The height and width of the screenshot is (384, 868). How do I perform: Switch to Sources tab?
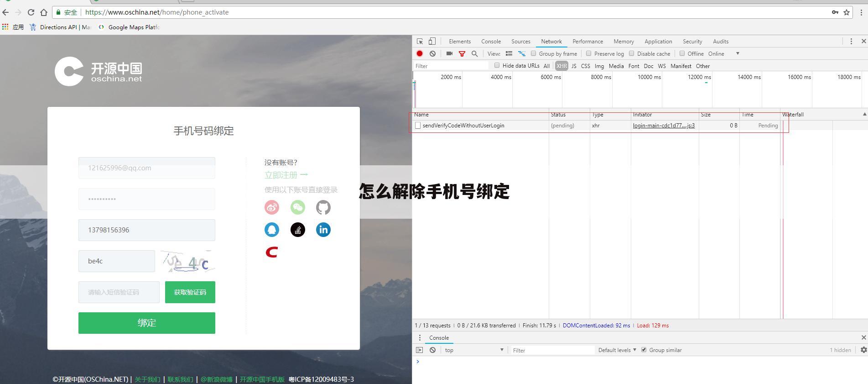tap(521, 41)
